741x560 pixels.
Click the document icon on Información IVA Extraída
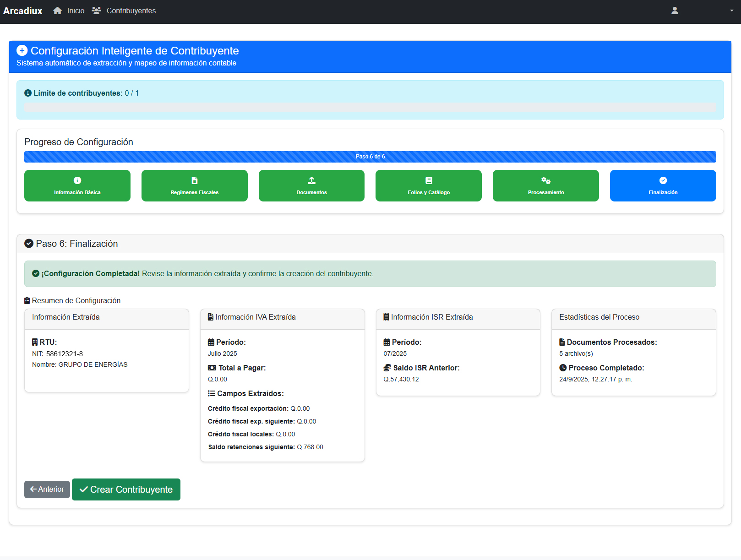coord(210,316)
